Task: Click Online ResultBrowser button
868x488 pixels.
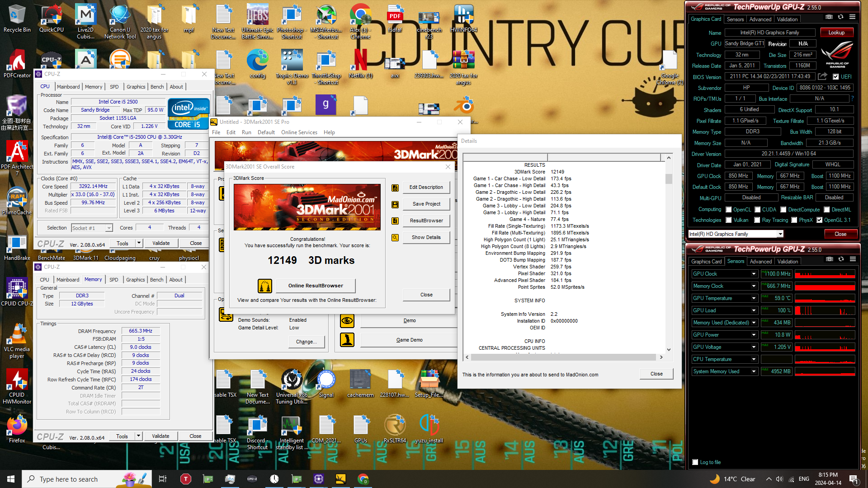Action: pyautogui.click(x=316, y=286)
